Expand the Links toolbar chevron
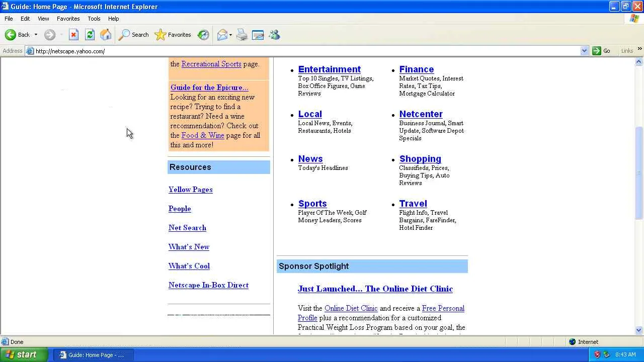644x362 pixels. tap(639, 49)
